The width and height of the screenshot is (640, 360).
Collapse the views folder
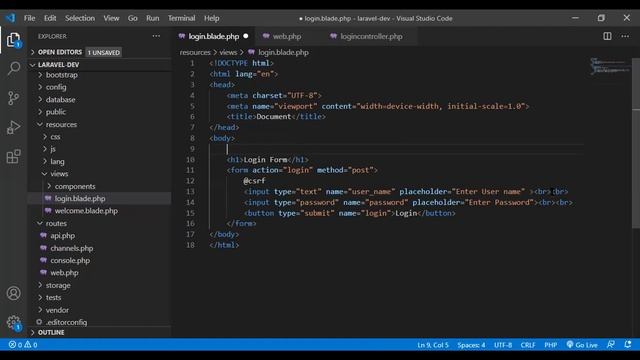click(x=59, y=174)
